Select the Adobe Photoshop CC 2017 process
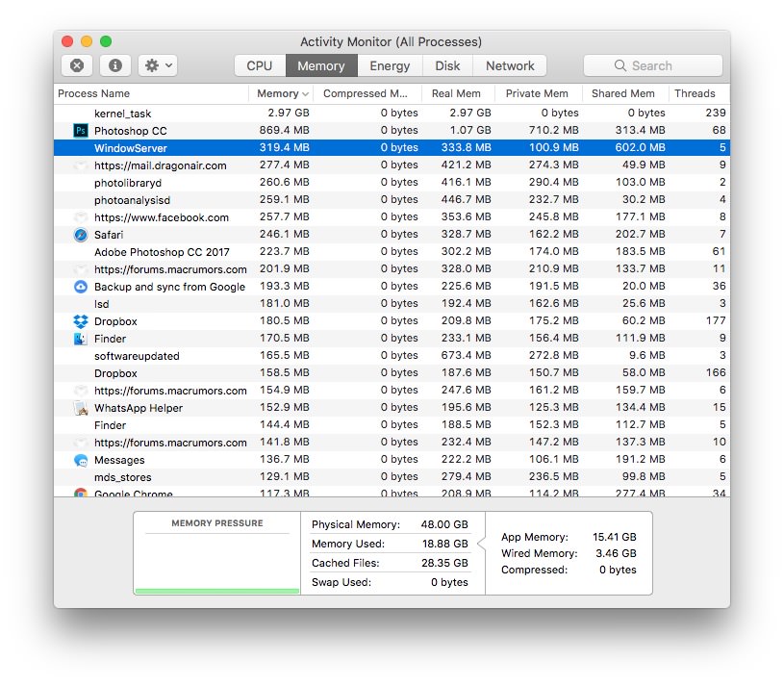Image resolution: width=784 pixels, height=685 pixels. pos(162,252)
